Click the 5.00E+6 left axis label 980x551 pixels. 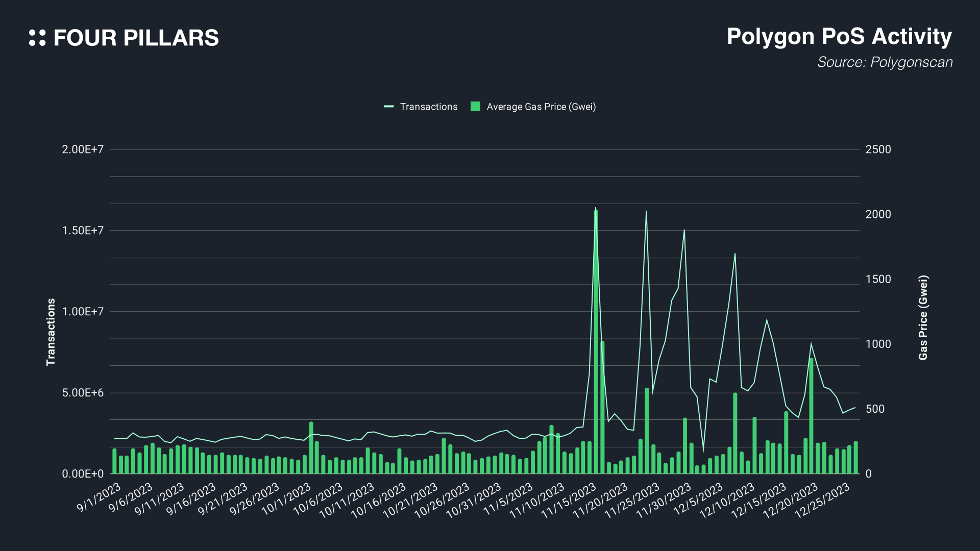pos(83,393)
